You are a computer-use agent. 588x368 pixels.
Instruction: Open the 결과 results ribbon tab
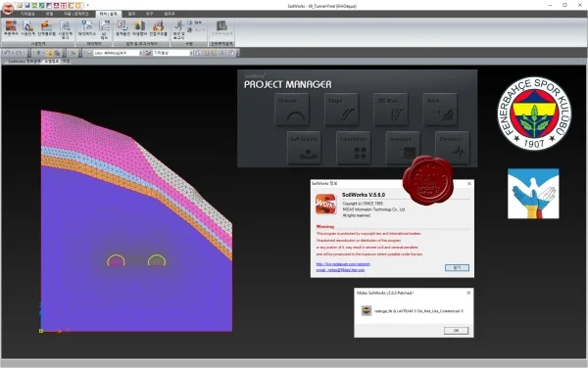coord(131,14)
